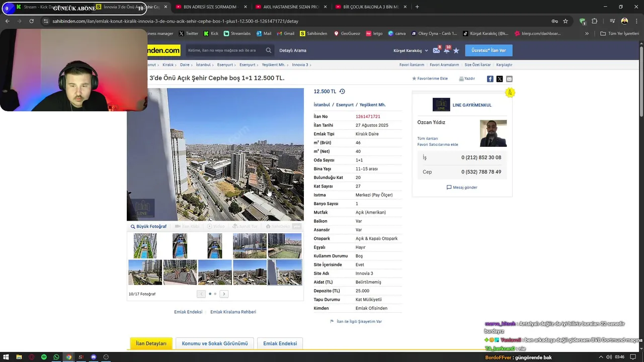Share listing on Facebook
The image size is (644, 362).
click(x=490, y=79)
